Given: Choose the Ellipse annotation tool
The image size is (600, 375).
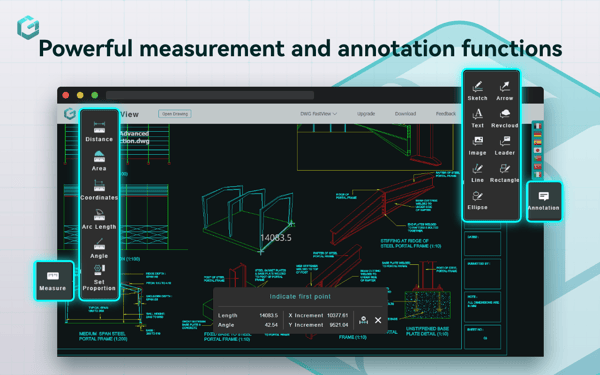Looking at the screenshot, I should (477, 200).
